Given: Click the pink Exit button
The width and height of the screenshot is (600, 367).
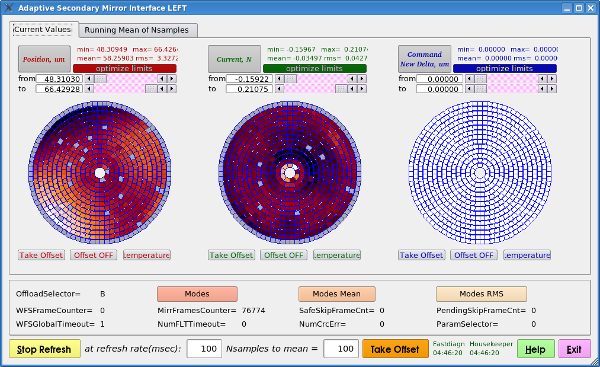Looking at the screenshot, I should pyautogui.click(x=574, y=349).
